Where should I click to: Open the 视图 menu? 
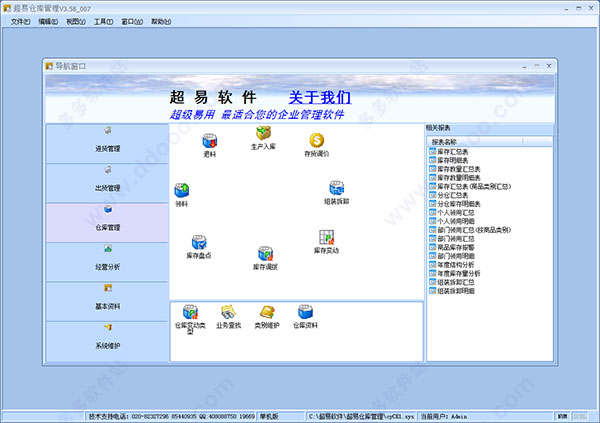(76, 22)
